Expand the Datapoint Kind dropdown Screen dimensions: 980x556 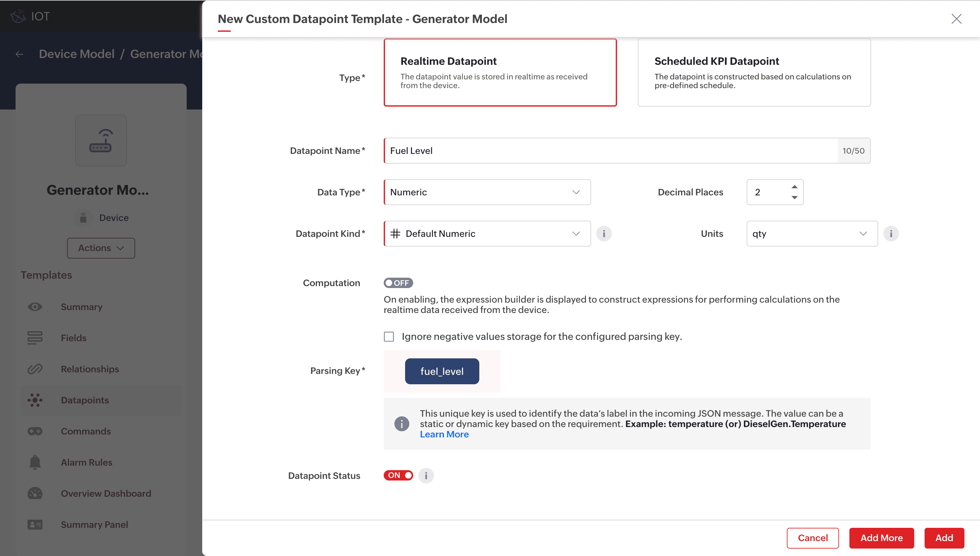[x=487, y=233]
